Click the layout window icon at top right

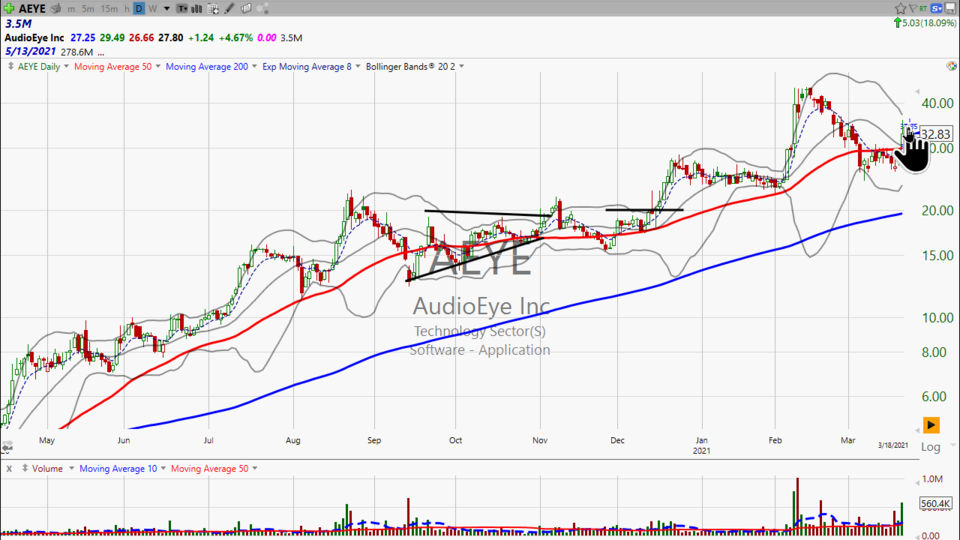coord(951,8)
